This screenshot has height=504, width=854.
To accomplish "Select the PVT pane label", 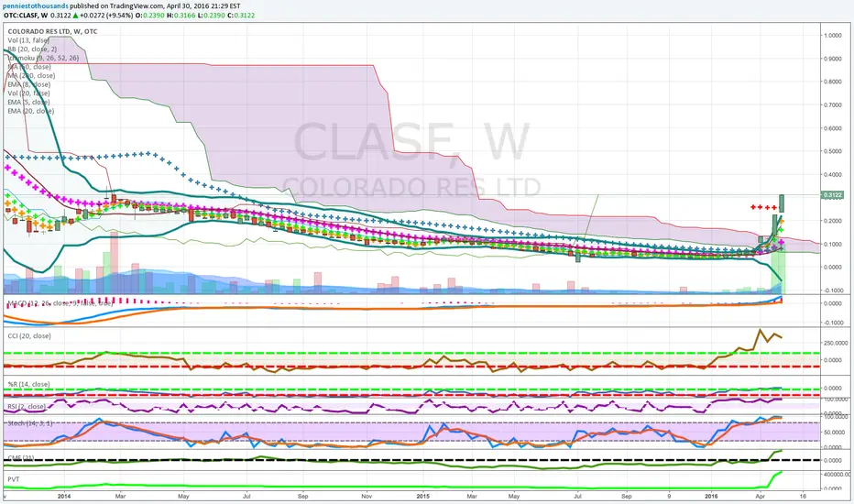I will [14, 479].
